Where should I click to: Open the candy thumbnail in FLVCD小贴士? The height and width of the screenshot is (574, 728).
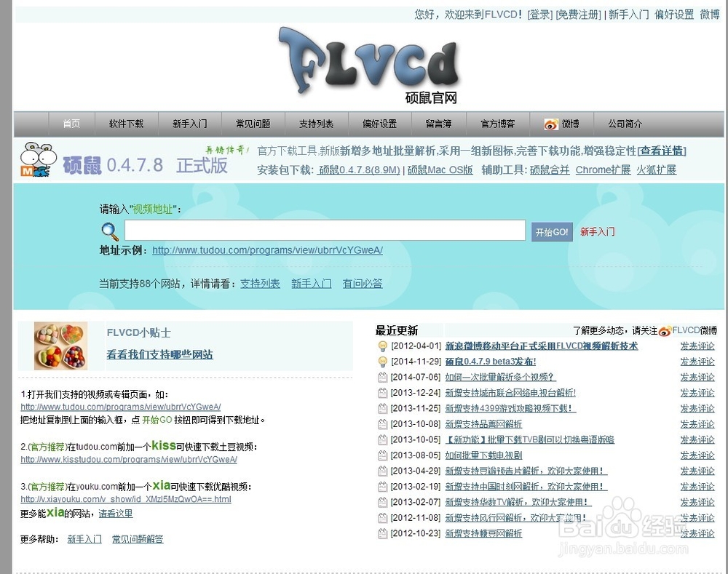click(x=60, y=346)
